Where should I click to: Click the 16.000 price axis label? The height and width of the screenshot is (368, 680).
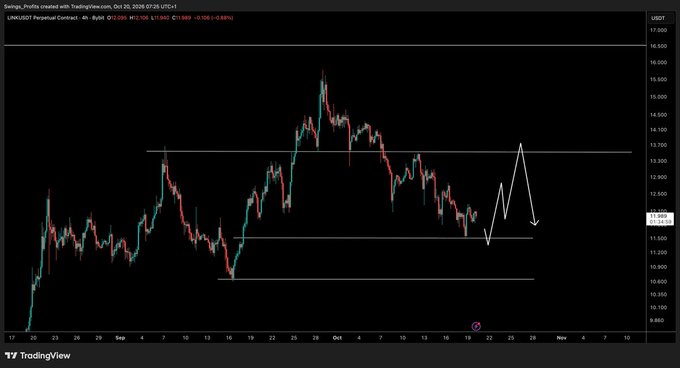coord(658,62)
